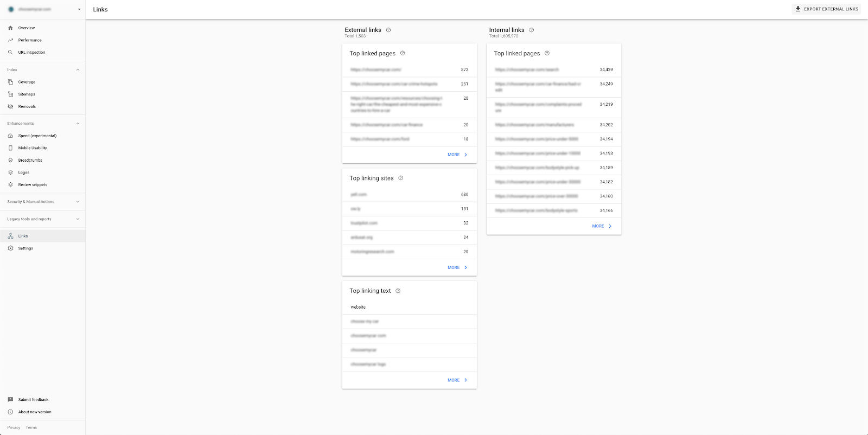Click external linked page row with 28 links
This screenshot has height=435, width=868.
[x=410, y=104]
